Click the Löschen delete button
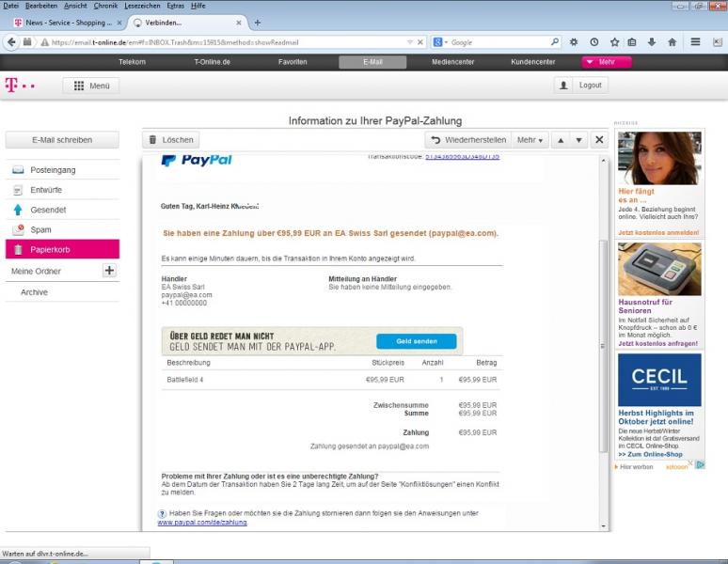Image resolution: width=728 pixels, height=564 pixels. point(170,140)
